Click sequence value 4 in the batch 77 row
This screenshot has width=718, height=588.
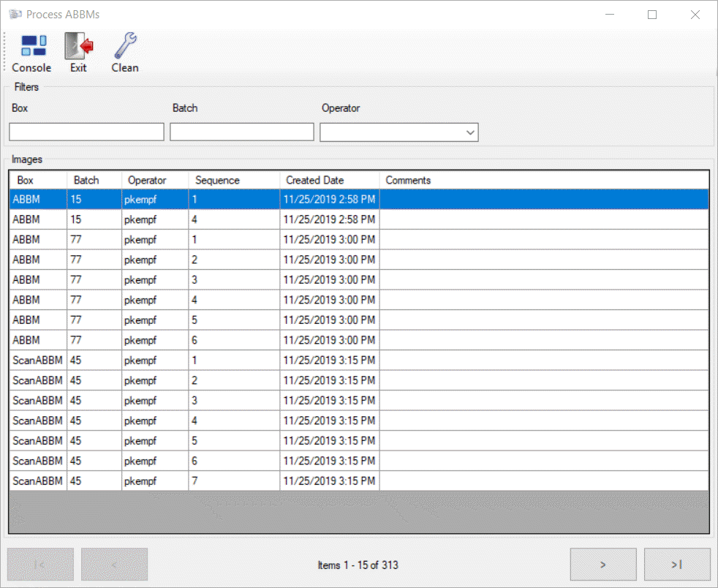pos(234,300)
